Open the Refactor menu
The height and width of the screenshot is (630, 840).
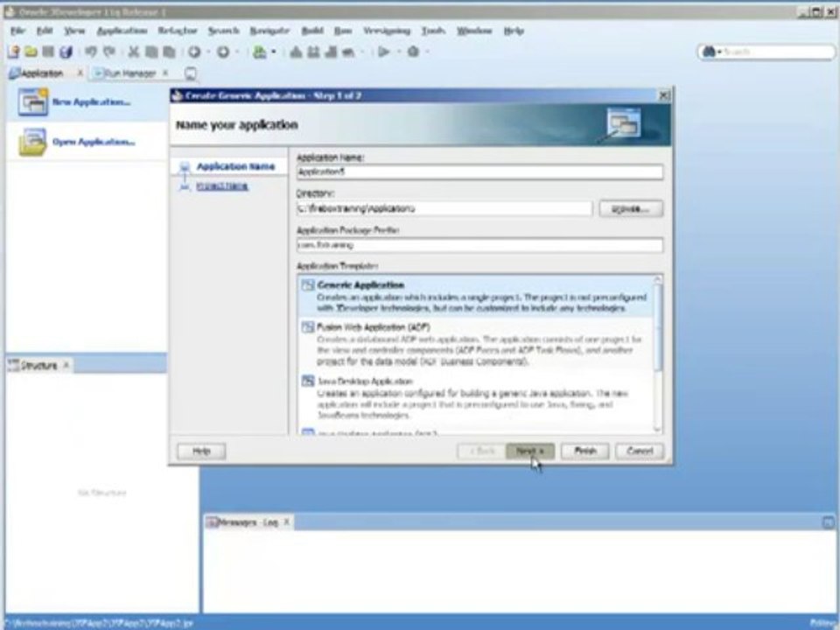pyautogui.click(x=178, y=31)
